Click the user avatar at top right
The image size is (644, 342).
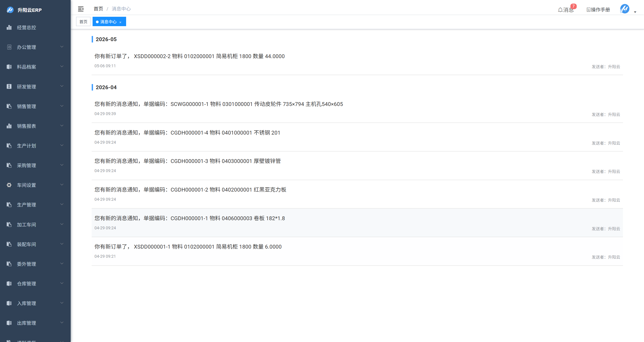(x=625, y=9)
